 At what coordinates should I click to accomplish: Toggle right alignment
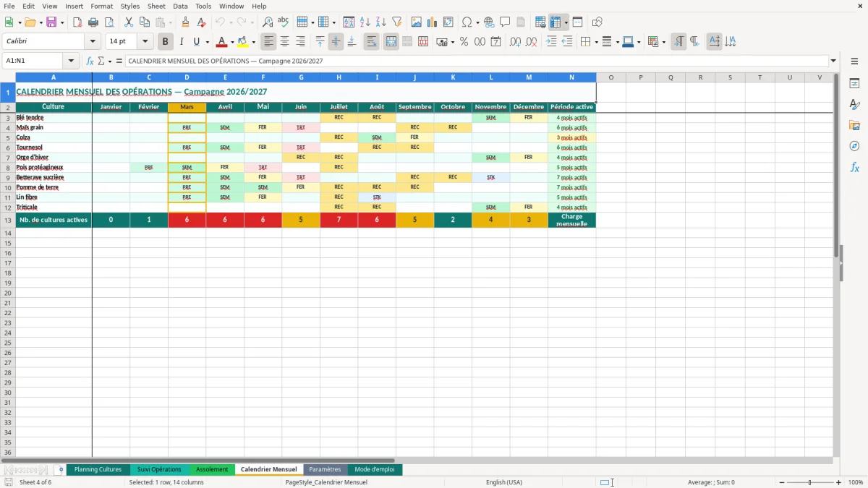click(300, 42)
